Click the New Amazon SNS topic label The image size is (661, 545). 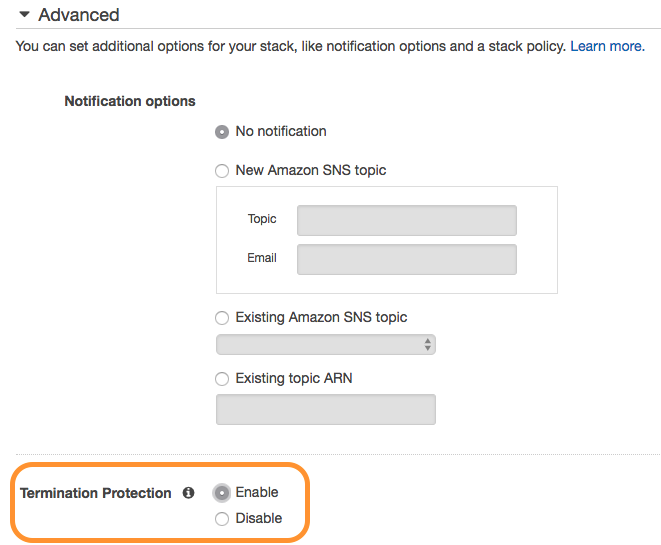point(311,170)
